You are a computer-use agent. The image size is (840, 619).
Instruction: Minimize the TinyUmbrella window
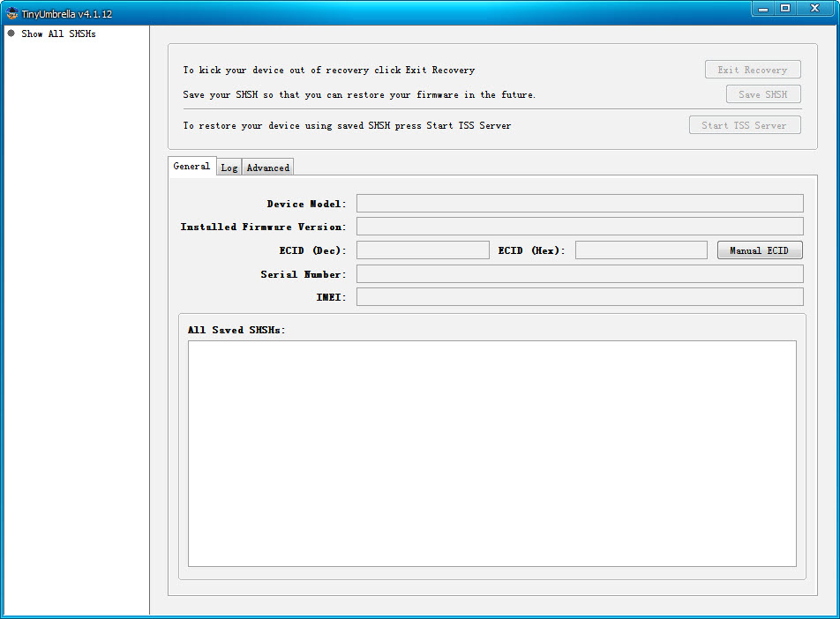point(763,9)
